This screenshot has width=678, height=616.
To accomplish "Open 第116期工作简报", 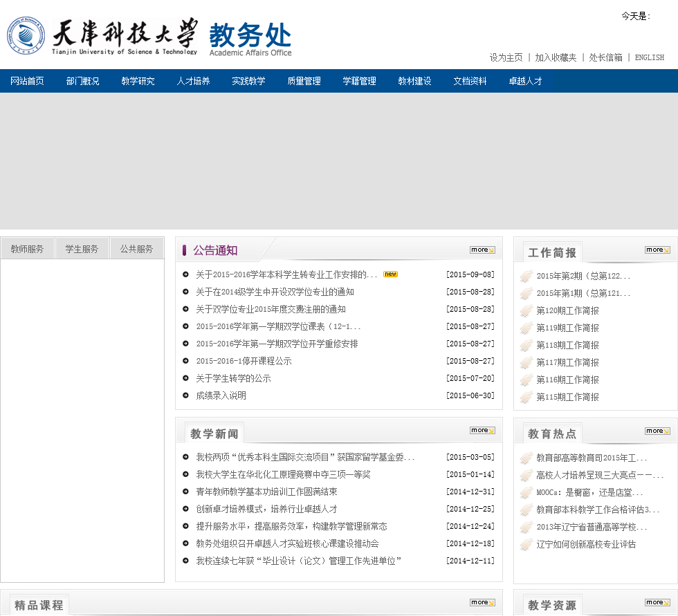I will coord(567,380).
